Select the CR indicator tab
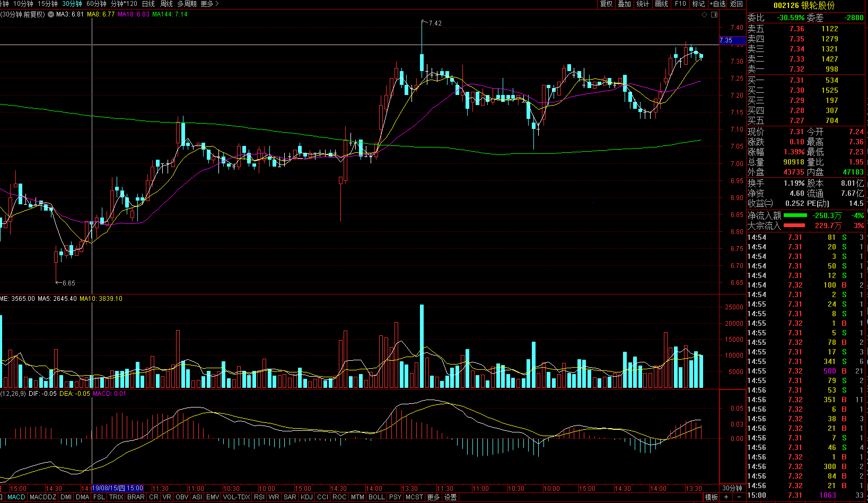The width and height of the screenshot is (868, 503). point(154,497)
